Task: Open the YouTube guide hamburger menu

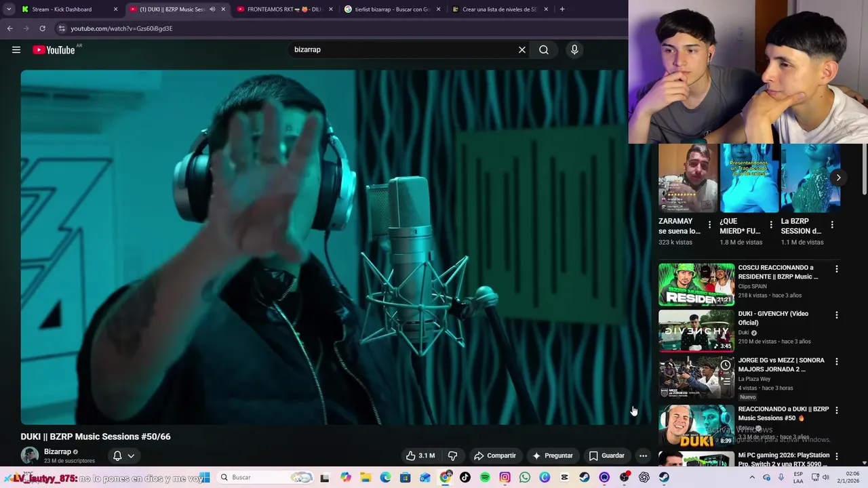Action: tap(16, 49)
